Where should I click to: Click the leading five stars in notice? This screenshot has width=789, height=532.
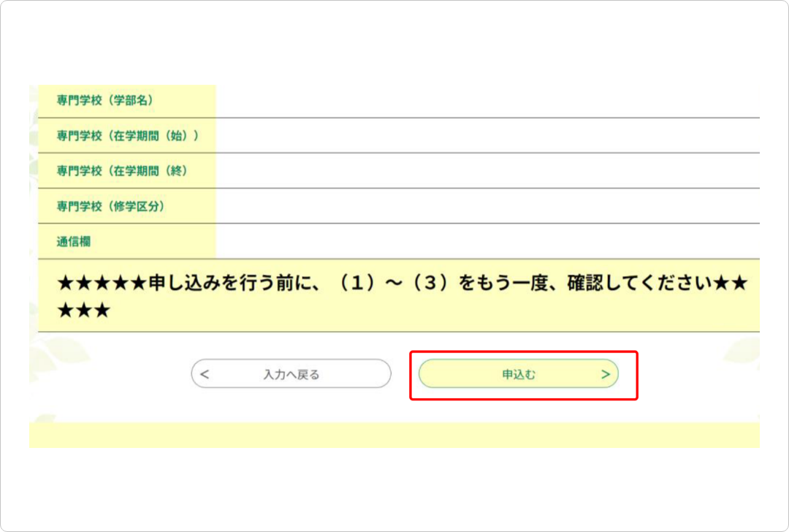(x=102, y=284)
